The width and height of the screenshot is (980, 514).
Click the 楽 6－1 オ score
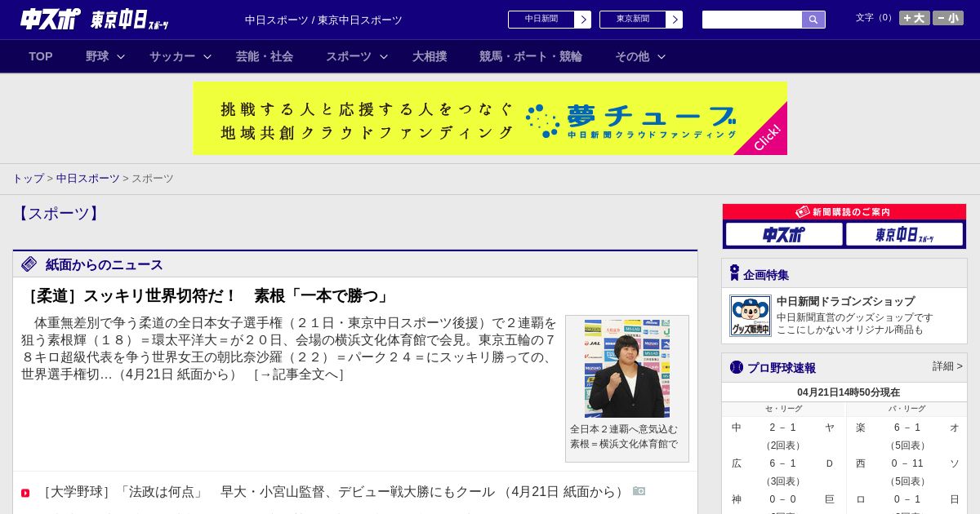click(907, 428)
